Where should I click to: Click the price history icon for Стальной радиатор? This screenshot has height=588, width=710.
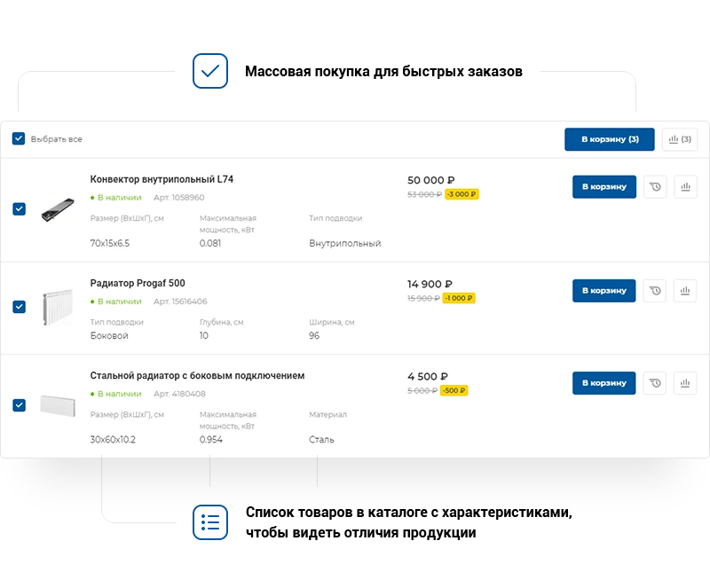click(x=655, y=383)
